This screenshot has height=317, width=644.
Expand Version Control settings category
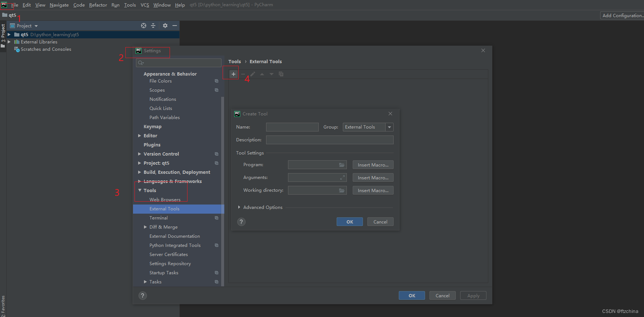click(139, 154)
